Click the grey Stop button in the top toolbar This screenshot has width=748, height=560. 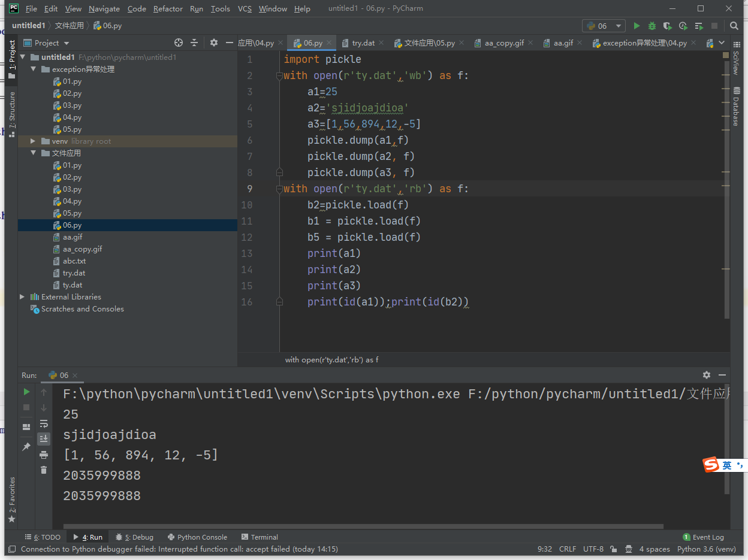(714, 26)
